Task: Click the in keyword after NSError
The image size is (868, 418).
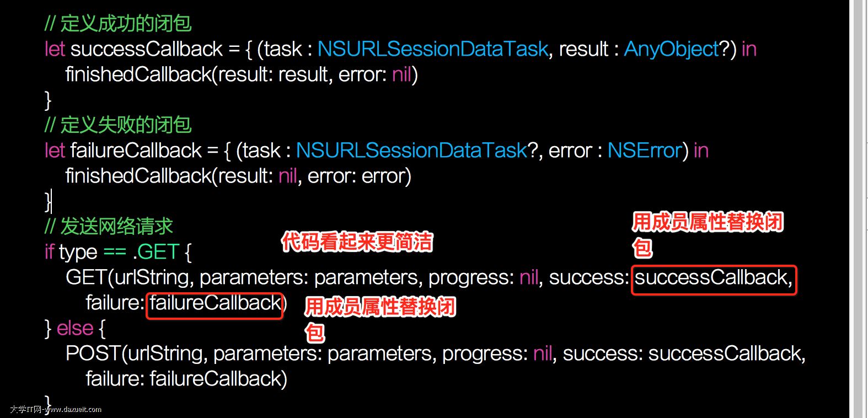Action: point(701,151)
